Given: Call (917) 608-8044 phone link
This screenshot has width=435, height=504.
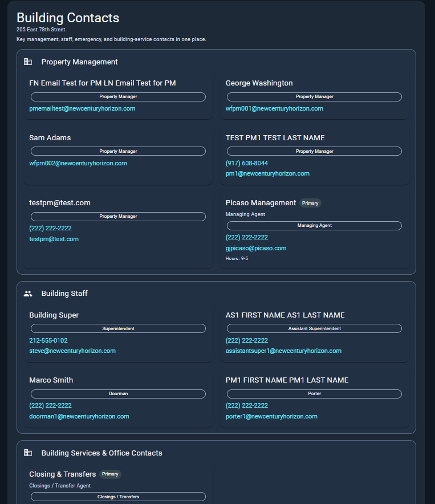Looking at the screenshot, I should [247, 163].
